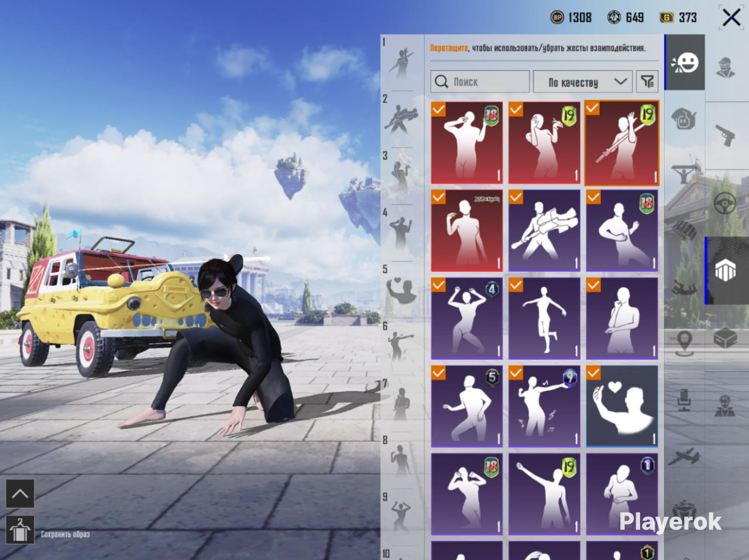Select emote slot 1 with staff figure

401,63
